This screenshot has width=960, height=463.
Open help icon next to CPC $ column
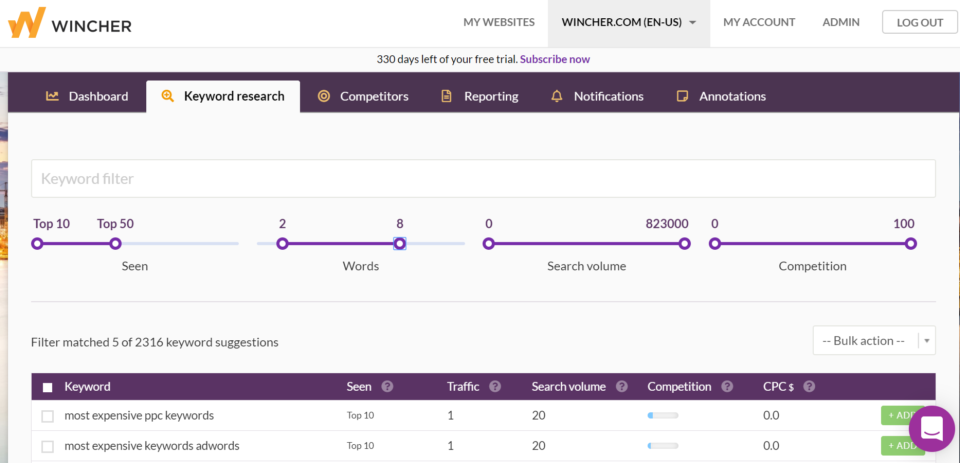tap(809, 386)
